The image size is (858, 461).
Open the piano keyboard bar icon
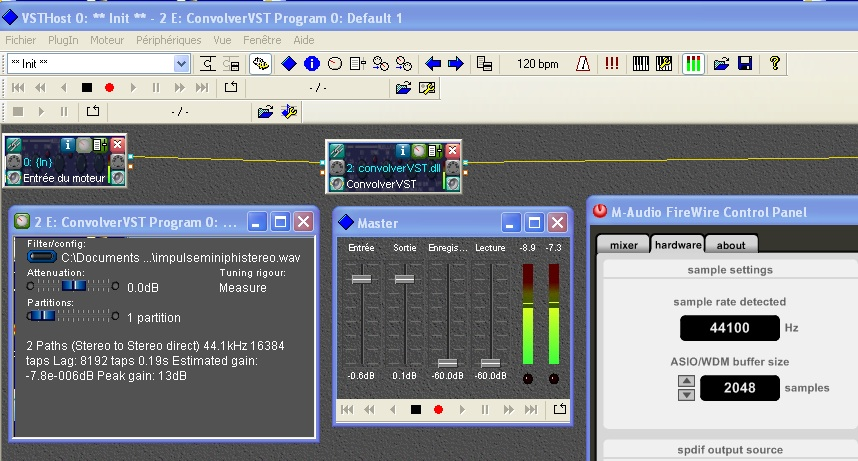point(640,64)
